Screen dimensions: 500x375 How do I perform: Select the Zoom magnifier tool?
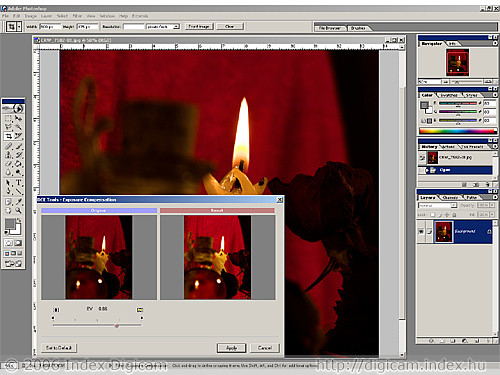[x=19, y=210]
